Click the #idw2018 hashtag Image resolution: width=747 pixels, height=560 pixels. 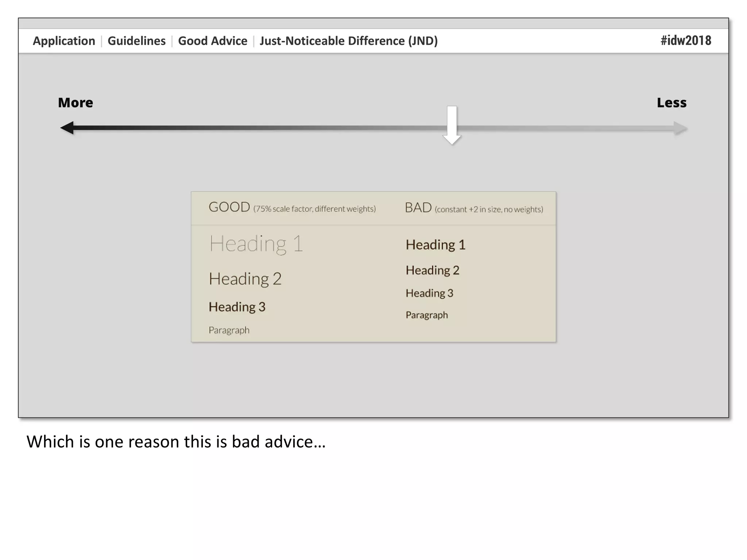coord(686,40)
